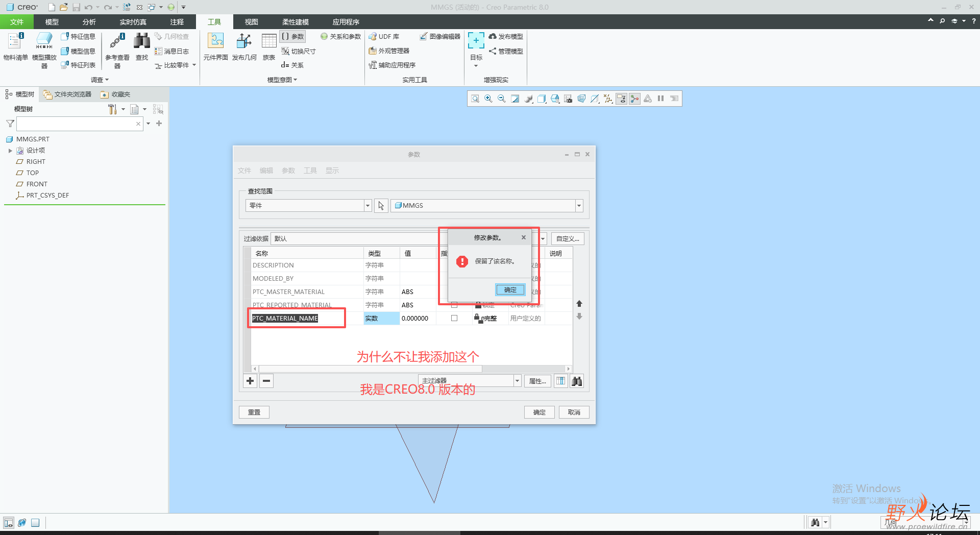Click the Zoom In magnifier in graphics toolbar
This screenshot has width=980, height=535.
[x=488, y=99]
